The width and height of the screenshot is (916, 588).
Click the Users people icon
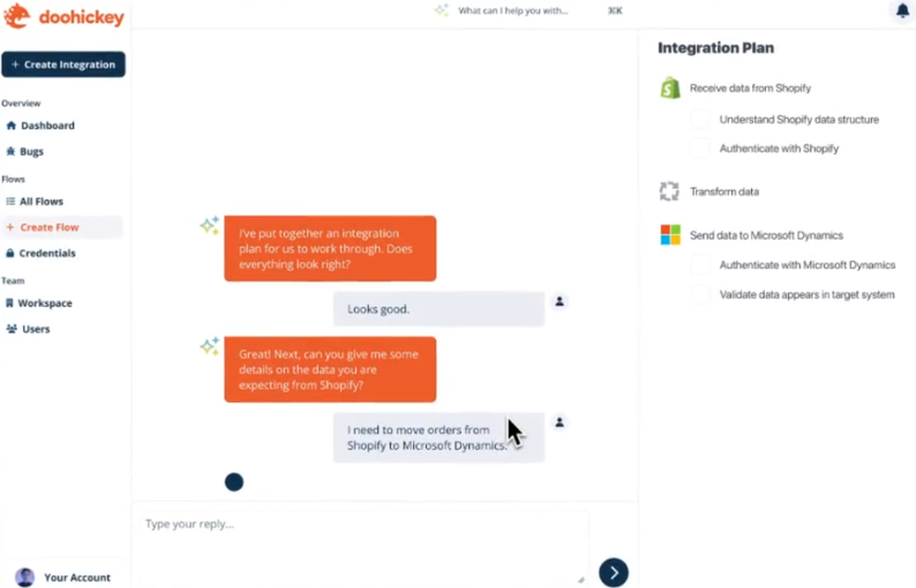click(x=12, y=329)
